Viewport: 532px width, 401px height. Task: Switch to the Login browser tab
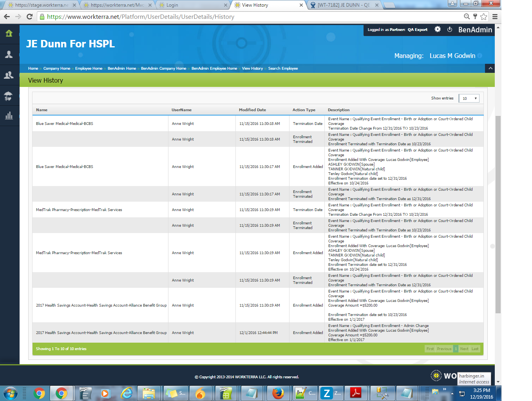click(192, 5)
